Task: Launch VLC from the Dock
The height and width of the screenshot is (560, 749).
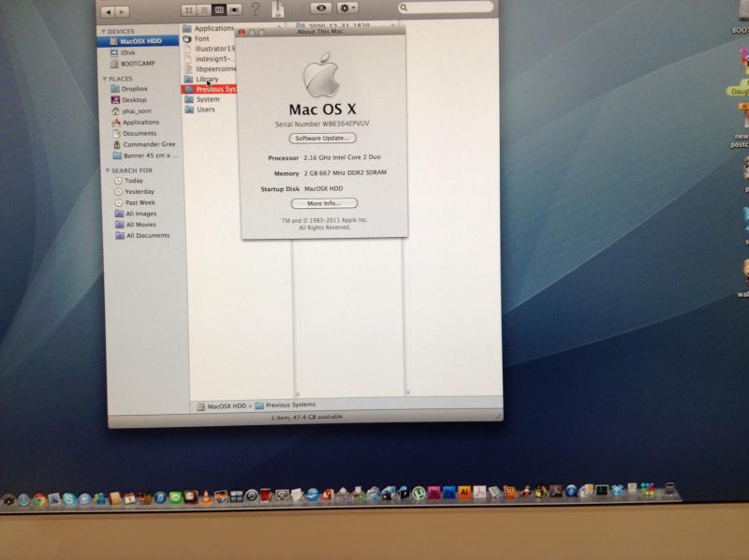Action: 205,496
